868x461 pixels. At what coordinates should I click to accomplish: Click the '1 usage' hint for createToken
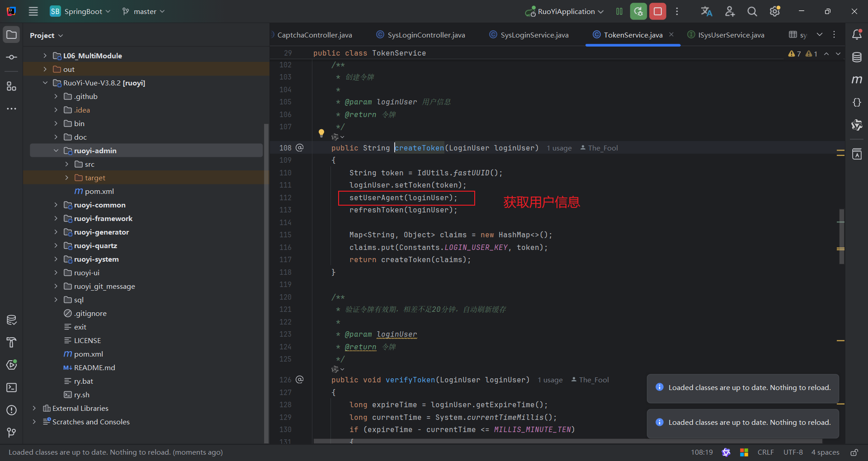(559, 148)
